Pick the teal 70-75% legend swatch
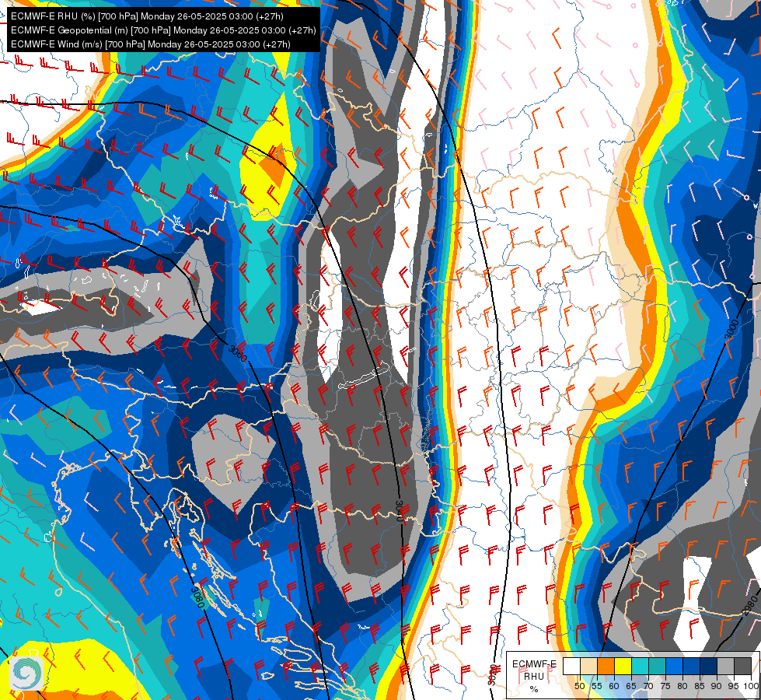The height and width of the screenshot is (700, 761). (x=657, y=666)
